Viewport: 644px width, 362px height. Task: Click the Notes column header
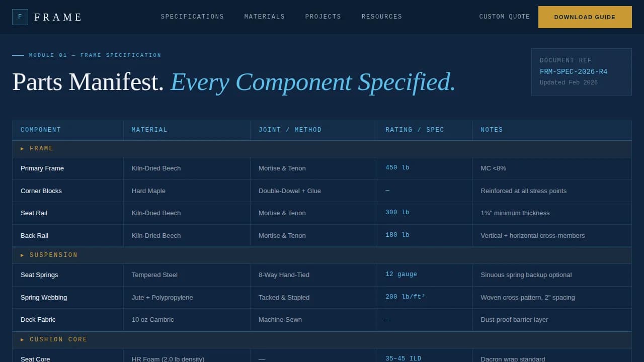(492, 130)
